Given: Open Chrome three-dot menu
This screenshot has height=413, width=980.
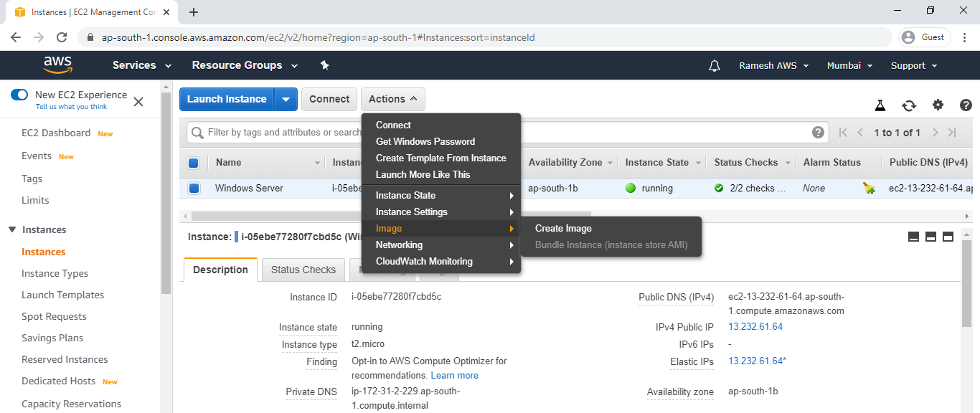Looking at the screenshot, I should tap(966, 37).
